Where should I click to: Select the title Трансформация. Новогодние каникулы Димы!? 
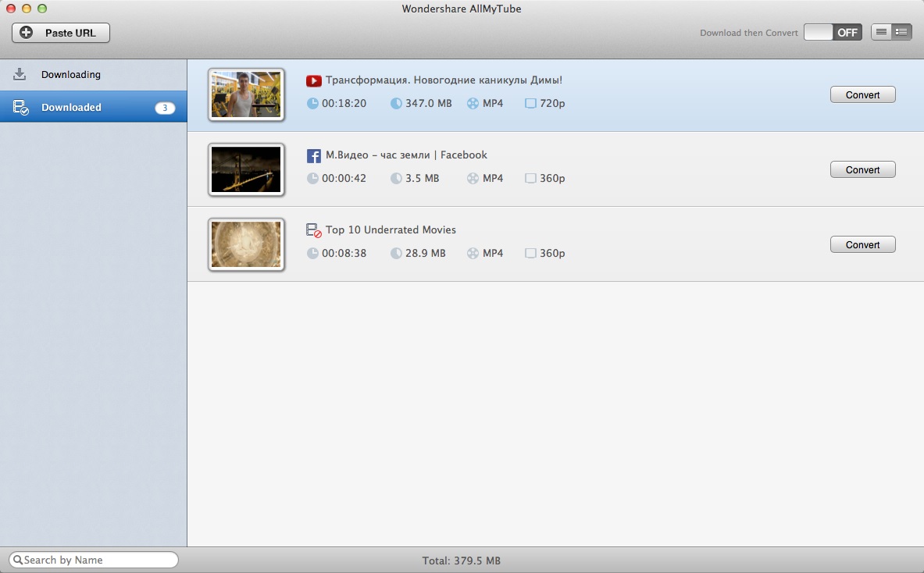coord(444,80)
